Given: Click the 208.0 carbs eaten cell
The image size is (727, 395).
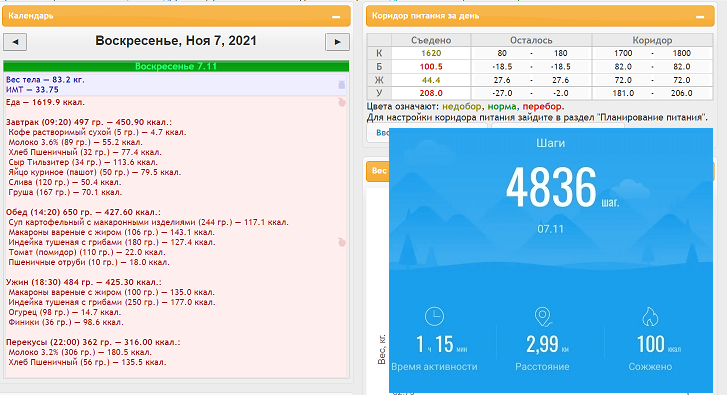Looking at the screenshot, I should click(431, 93).
